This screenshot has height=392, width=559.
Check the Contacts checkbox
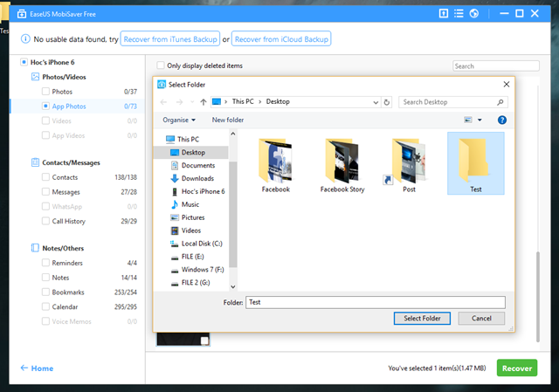45,176
